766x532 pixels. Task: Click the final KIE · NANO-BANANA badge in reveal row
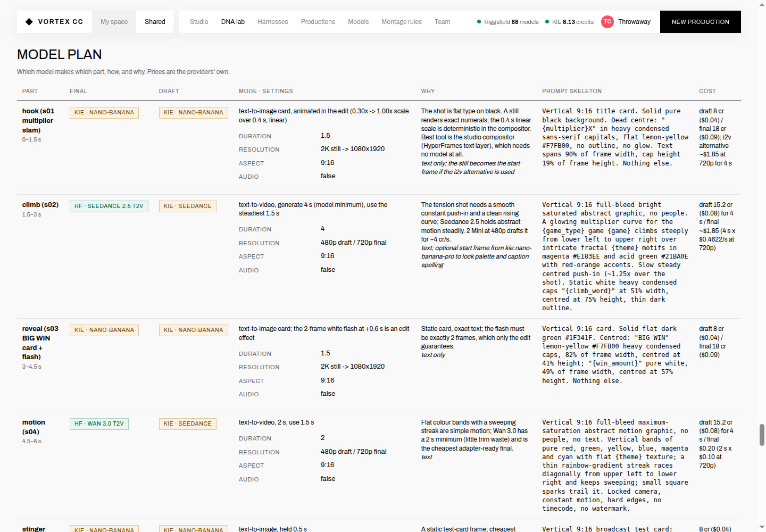click(104, 330)
